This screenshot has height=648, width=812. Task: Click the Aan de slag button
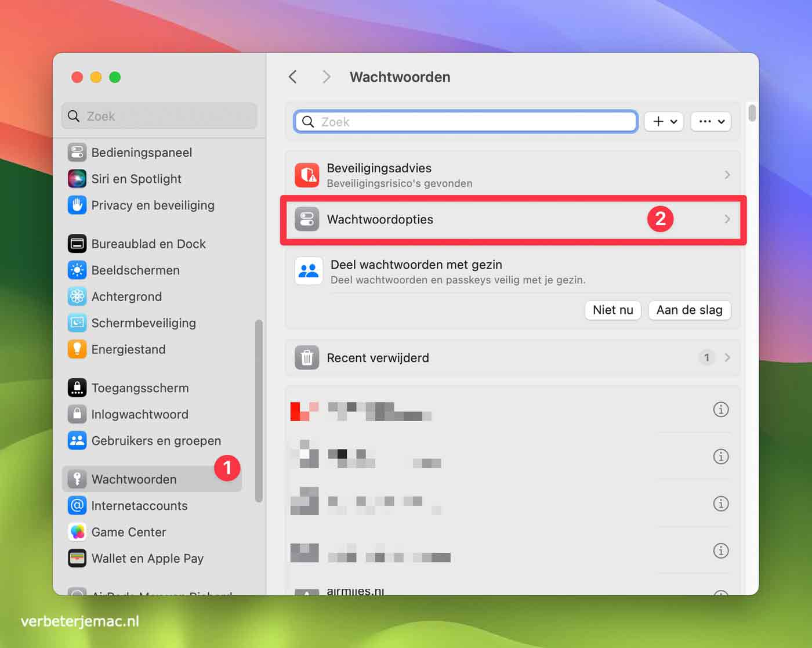pos(689,310)
